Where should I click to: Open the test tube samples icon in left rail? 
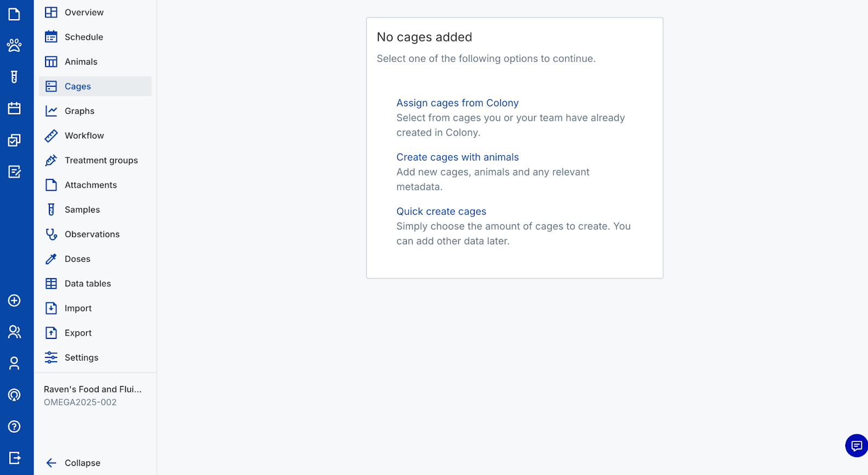tap(14, 77)
